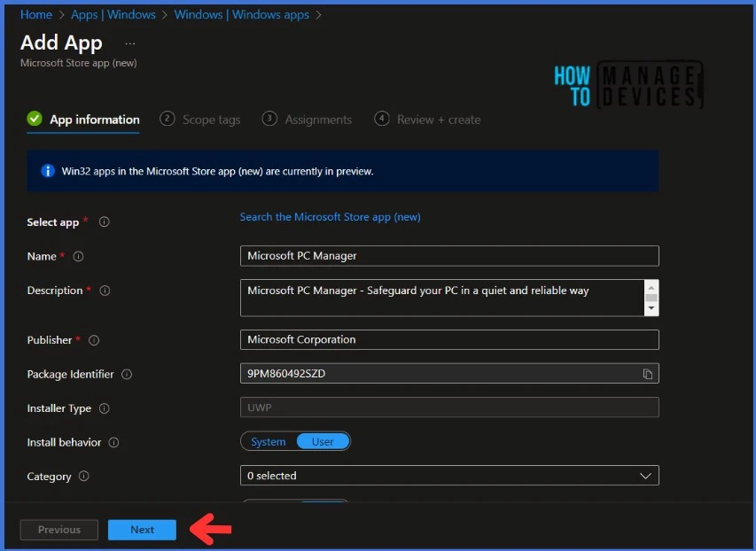Click the Package Identifier label
756x551 pixels.
pyautogui.click(x=70, y=374)
